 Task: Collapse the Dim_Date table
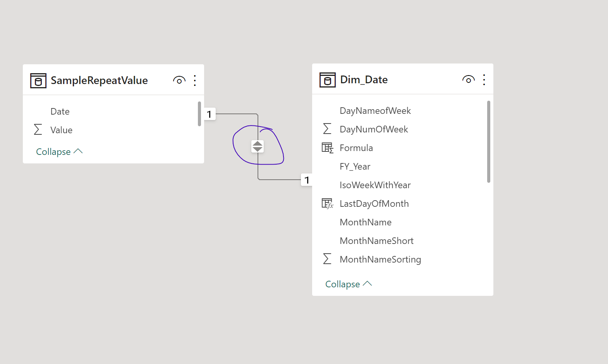pyautogui.click(x=349, y=284)
